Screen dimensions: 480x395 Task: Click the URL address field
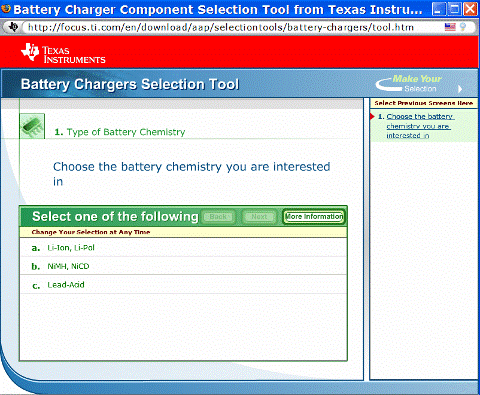coord(232,27)
